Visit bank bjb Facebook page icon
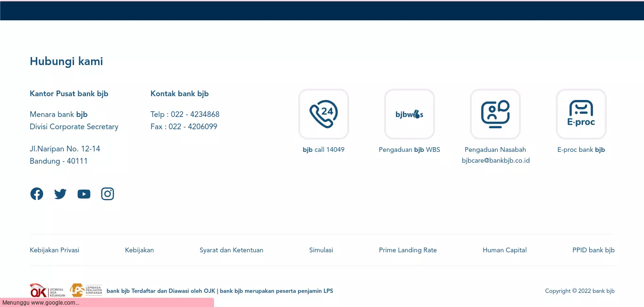 point(37,194)
